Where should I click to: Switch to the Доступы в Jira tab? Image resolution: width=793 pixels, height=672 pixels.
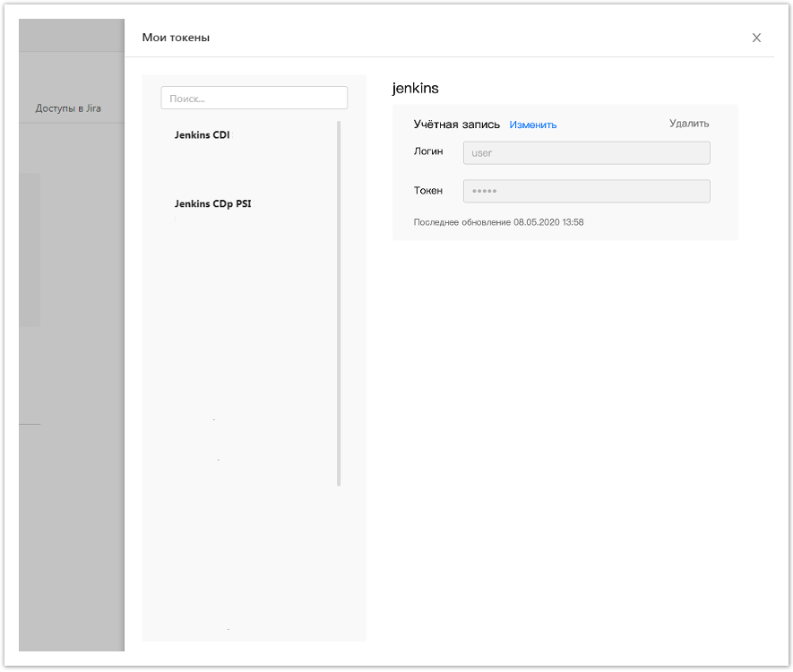(x=68, y=108)
